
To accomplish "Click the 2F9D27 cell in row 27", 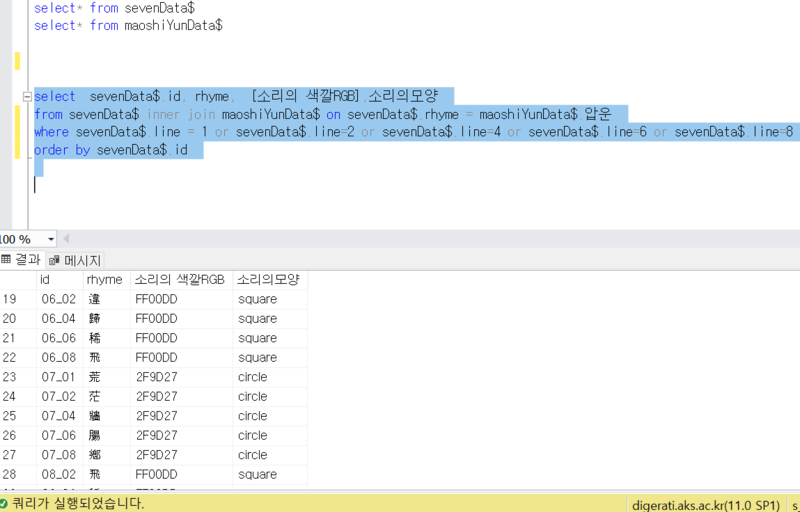I will click(182, 454).
